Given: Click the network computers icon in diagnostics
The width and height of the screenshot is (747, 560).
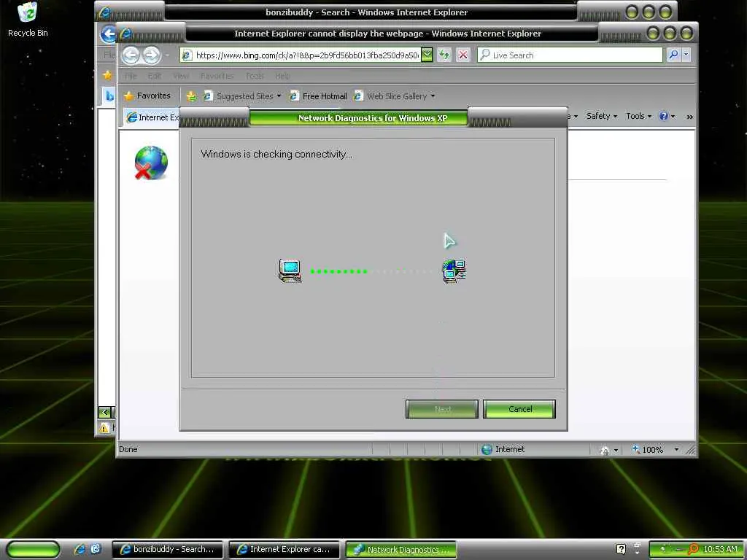Looking at the screenshot, I should [x=454, y=271].
